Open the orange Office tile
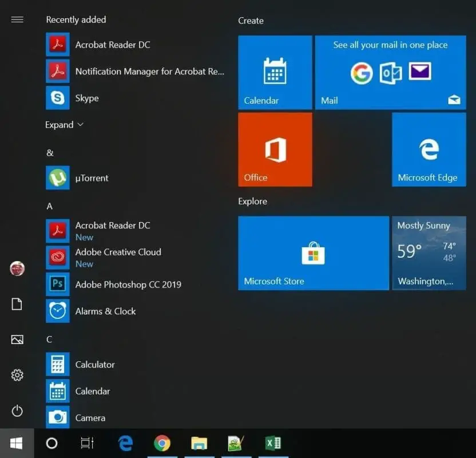The width and height of the screenshot is (476, 458). 275,149
